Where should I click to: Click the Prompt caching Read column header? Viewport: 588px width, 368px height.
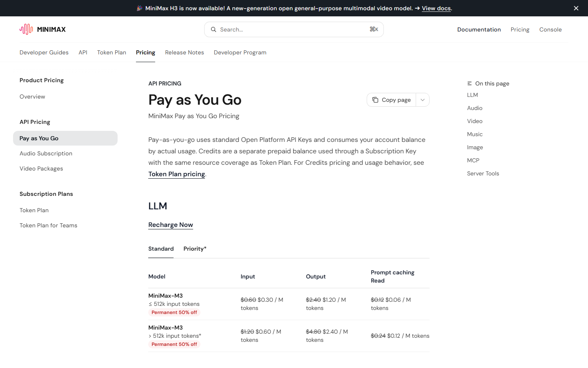(x=392, y=276)
